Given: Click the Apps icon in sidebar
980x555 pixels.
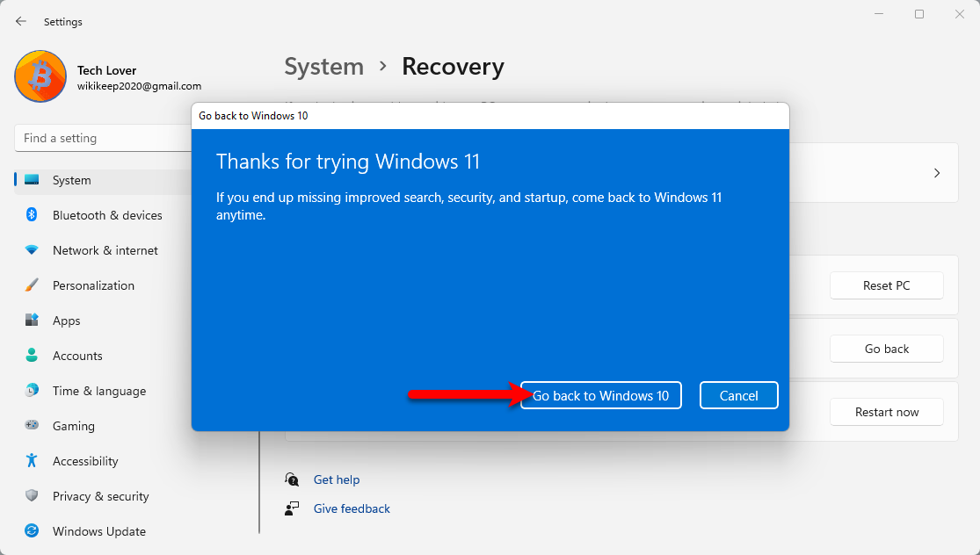Looking at the screenshot, I should 32,321.
